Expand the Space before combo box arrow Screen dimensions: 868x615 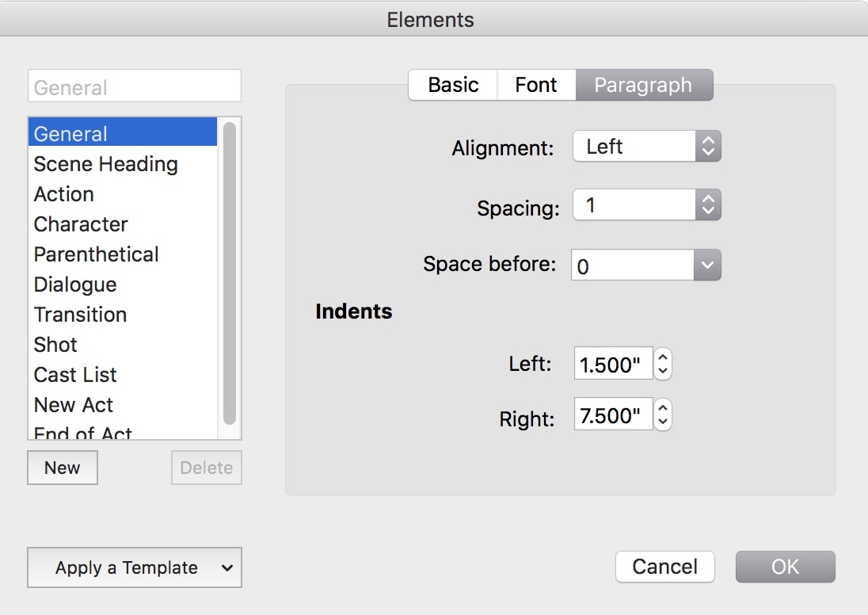[x=707, y=265]
